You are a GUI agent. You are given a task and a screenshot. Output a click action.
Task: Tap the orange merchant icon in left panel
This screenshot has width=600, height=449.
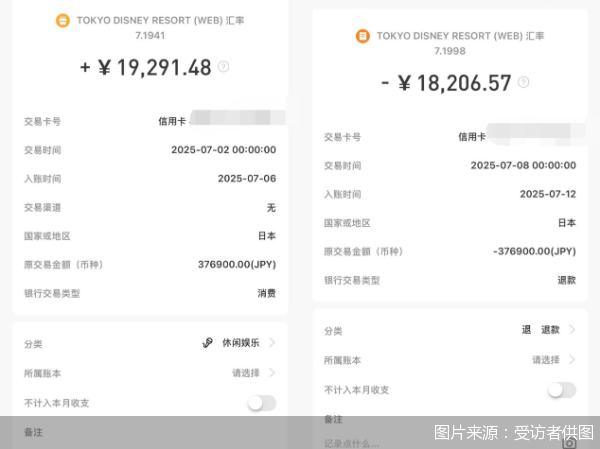(x=63, y=20)
